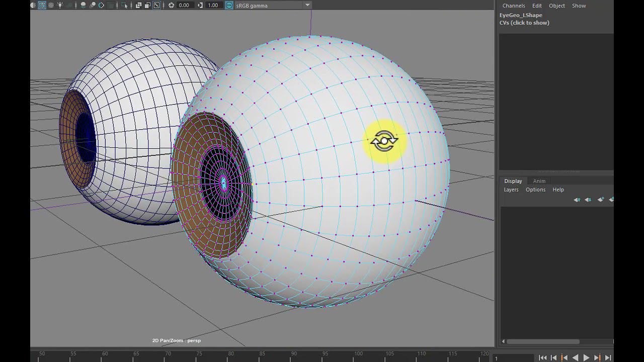The height and width of the screenshot is (362, 644).
Task: Click CVs (click to show) label
Action: pyautogui.click(x=524, y=23)
